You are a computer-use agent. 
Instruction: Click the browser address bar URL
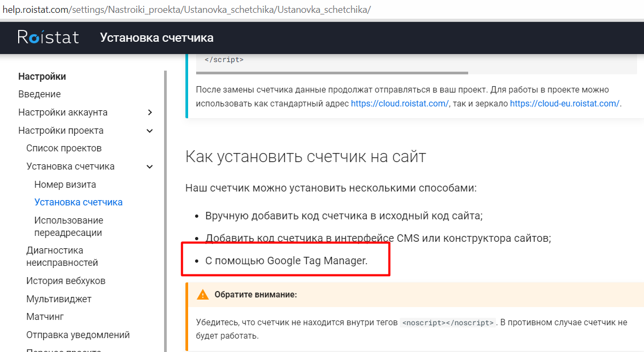[187, 10]
